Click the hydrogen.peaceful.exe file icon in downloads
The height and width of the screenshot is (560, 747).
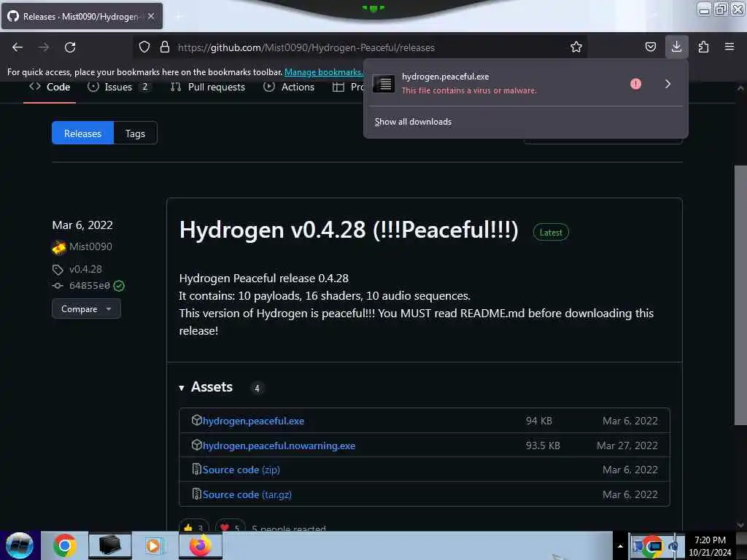point(384,84)
